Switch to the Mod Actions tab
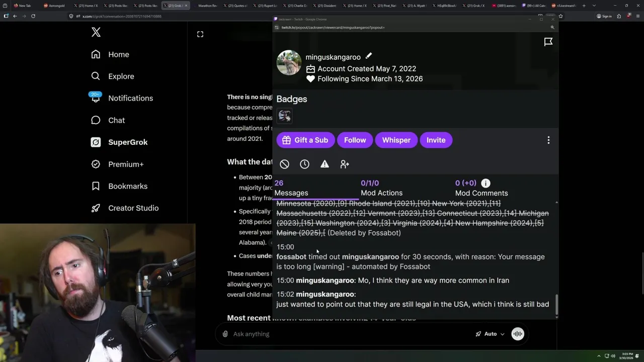 [381, 188]
